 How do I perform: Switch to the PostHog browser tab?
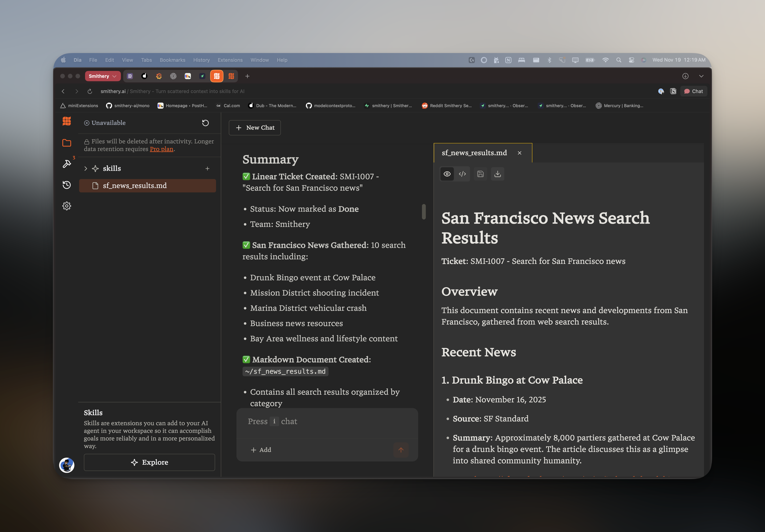pyautogui.click(x=188, y=76)
